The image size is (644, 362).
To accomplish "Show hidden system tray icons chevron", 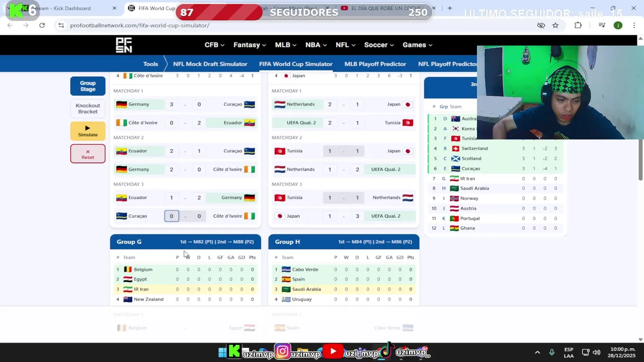I will point(537,352).
